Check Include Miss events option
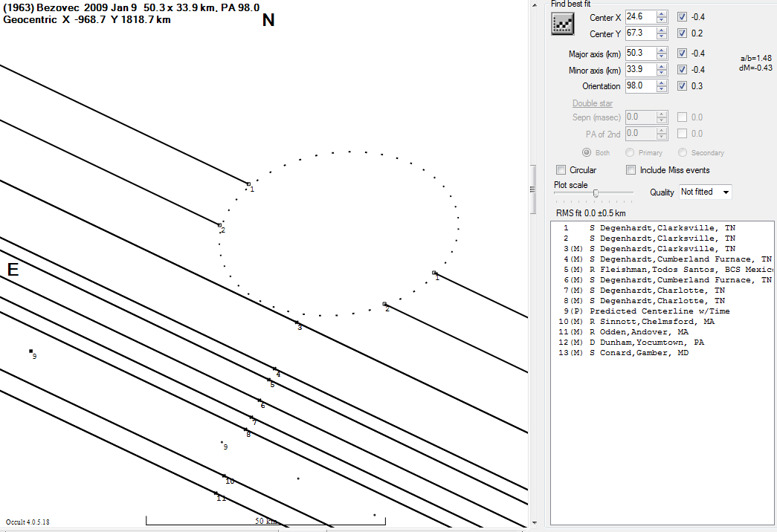777x532 pixels. pyautogui.click(x=631, y=170)
